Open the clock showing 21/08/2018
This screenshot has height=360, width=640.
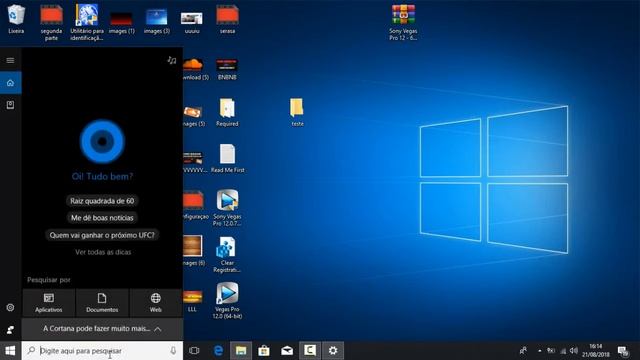(596, 351)
